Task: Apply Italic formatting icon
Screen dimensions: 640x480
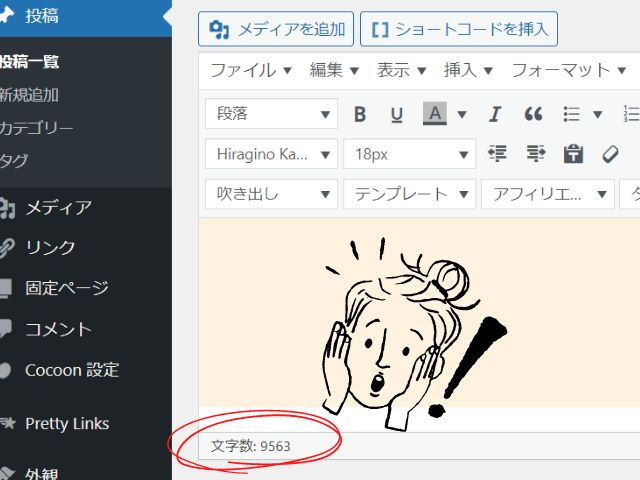Action: [494, 114]
